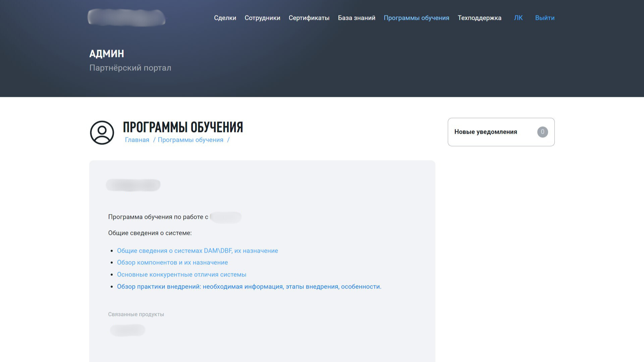This screenshot has height=362, width=644.
Task: Open the Сделки menu item
Action: [x=225, y=18]
